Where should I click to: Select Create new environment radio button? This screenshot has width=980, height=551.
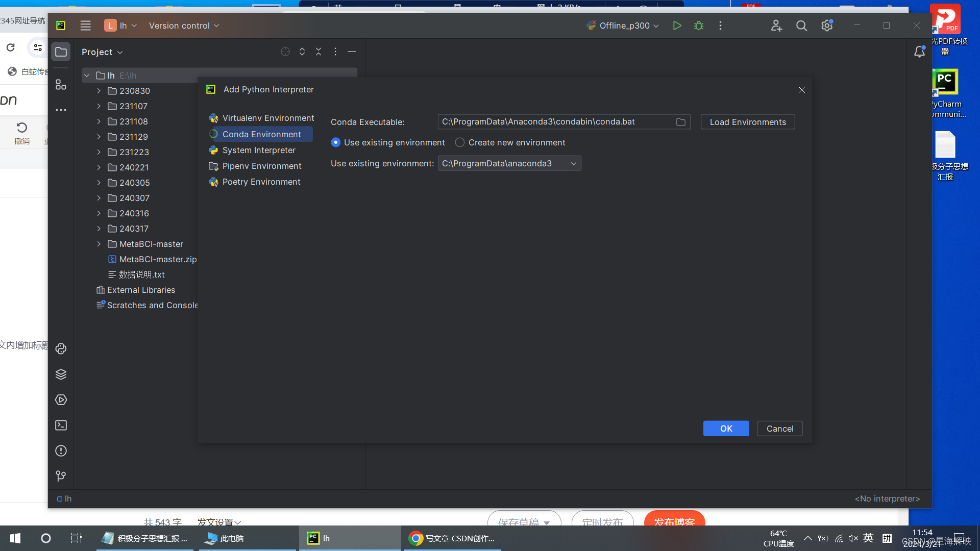coord(460,142)
